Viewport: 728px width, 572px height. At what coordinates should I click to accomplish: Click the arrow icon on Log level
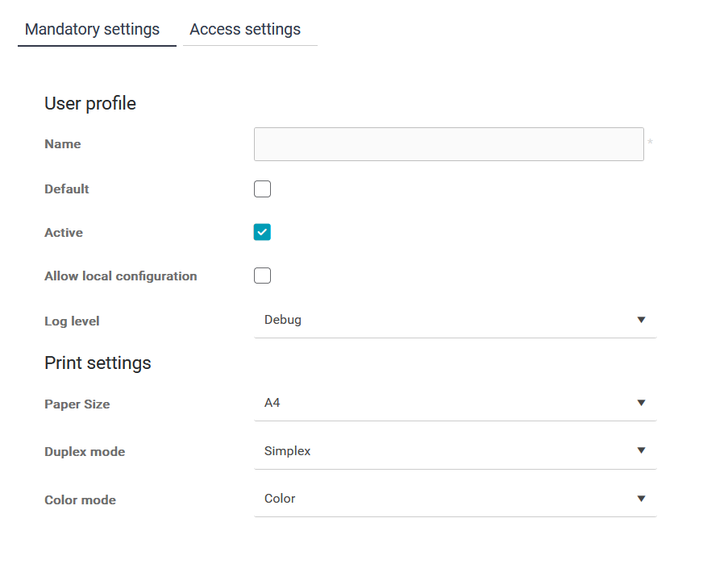point(641,320)
